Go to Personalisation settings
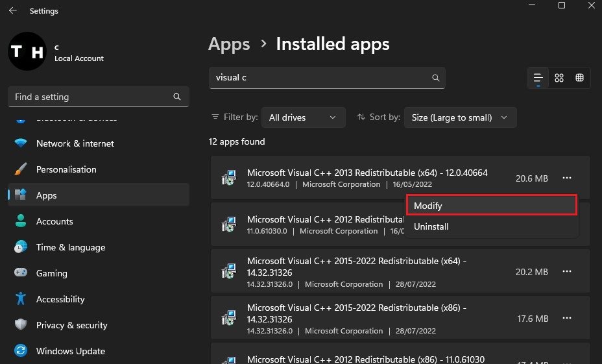The width and height of the screenshot is (602, 364). coord(66,169)
